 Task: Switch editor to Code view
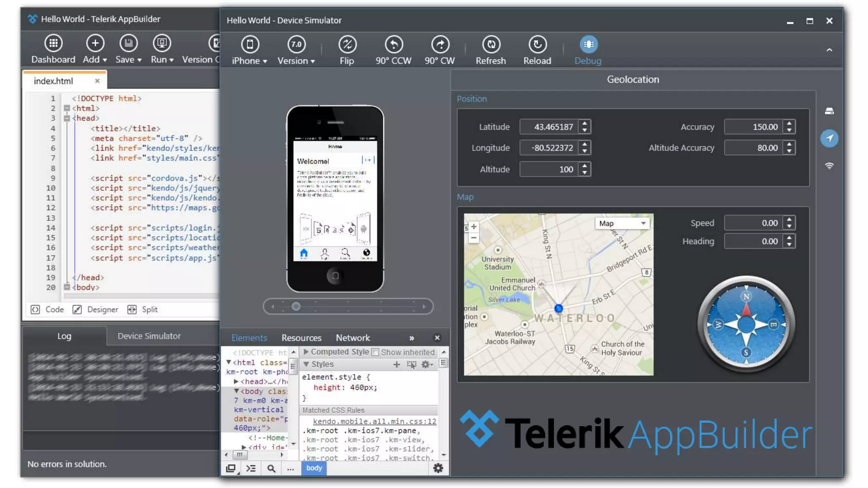[47, 310]
